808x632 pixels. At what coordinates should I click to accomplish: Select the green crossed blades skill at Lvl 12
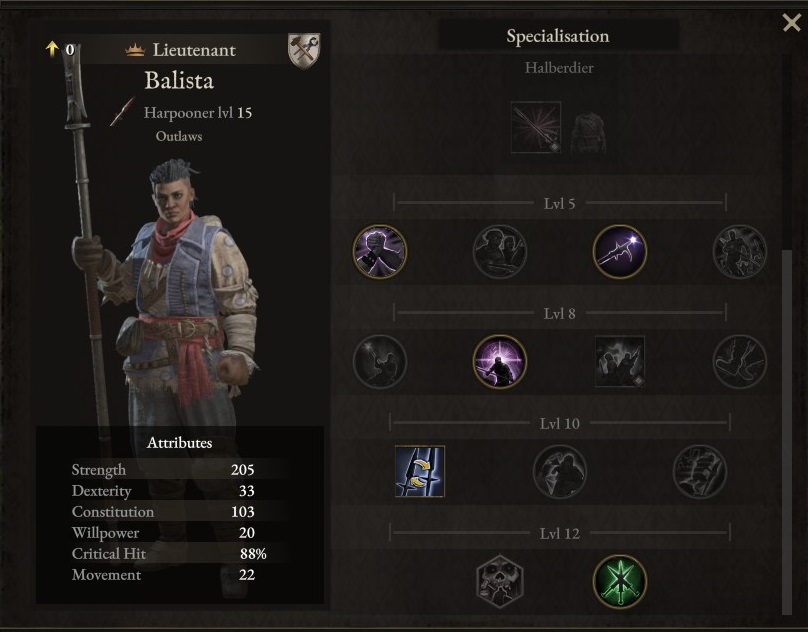[619, 581]
